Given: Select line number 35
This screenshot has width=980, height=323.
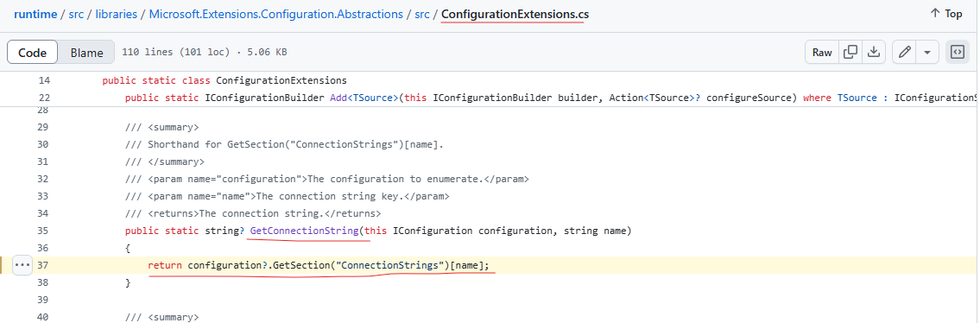Looking at the screenshot, I should click(43, 231).
